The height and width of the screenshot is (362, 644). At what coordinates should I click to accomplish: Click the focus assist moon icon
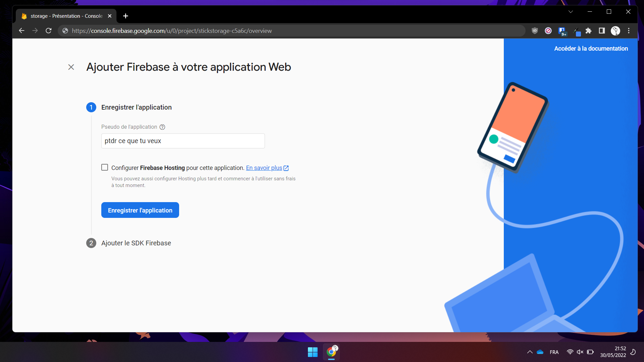point(633,352)
